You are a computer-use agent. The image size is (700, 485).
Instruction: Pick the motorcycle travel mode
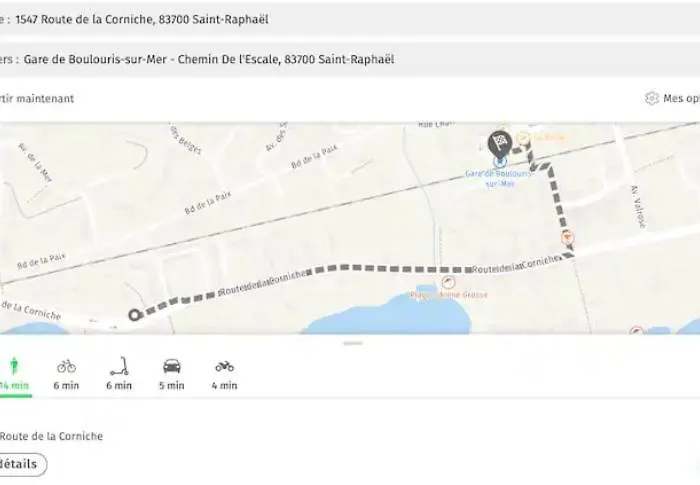point(225,372)
